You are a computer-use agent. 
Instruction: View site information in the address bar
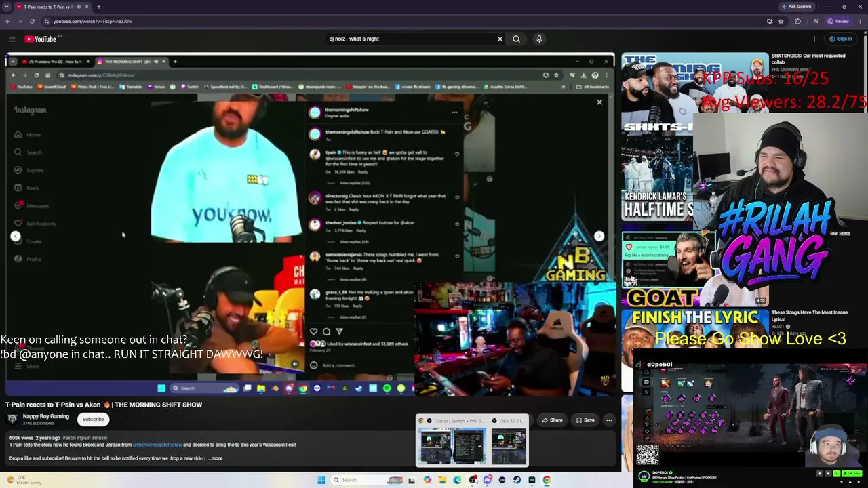tap(45, 21)
